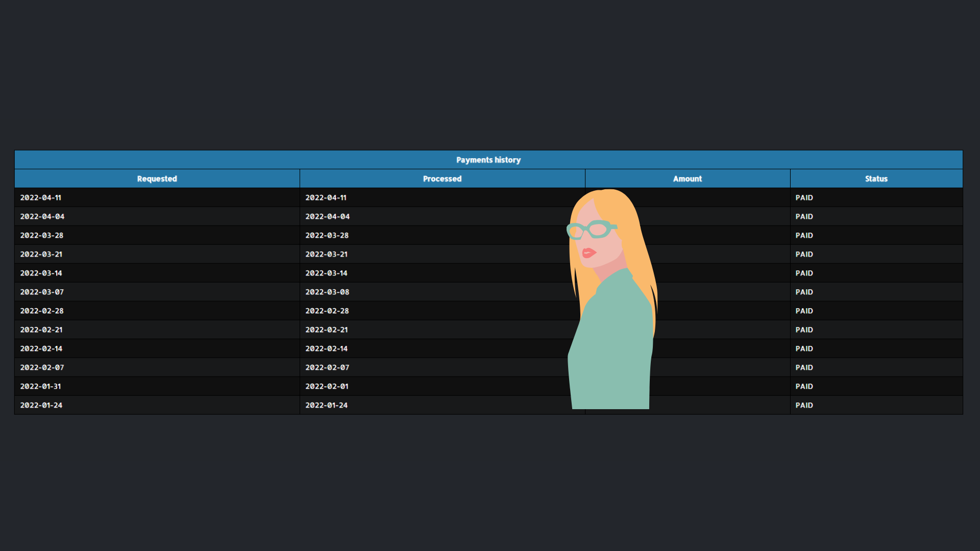Select requested date 2022-01-31

(40, 386)
